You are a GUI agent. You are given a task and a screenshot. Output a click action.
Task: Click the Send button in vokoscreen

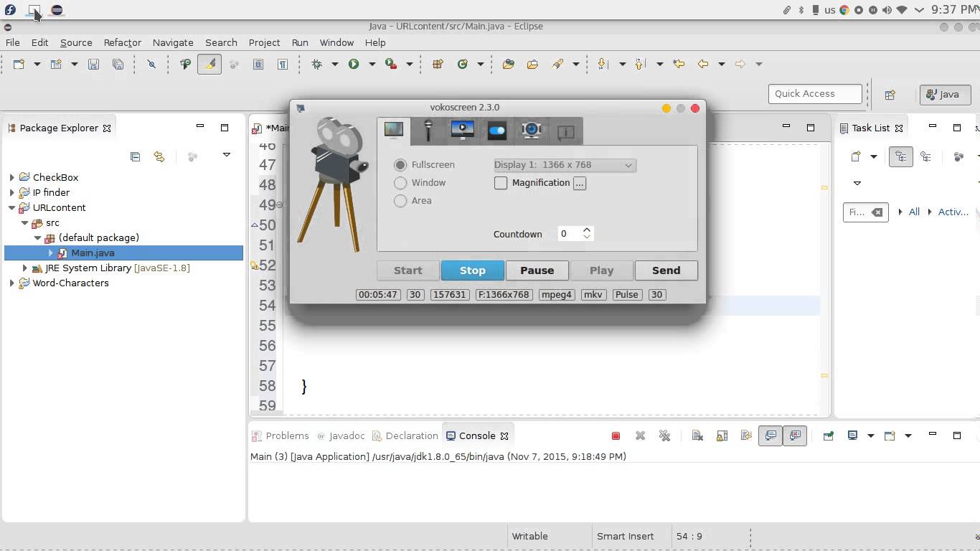pyautogui.click(x=666, y=270)
